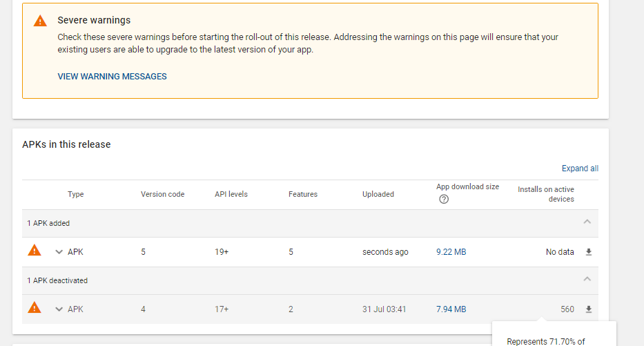Click the Severe warnings triangle icon
This screenshot has width=644, height=346.
click(40, 21)
